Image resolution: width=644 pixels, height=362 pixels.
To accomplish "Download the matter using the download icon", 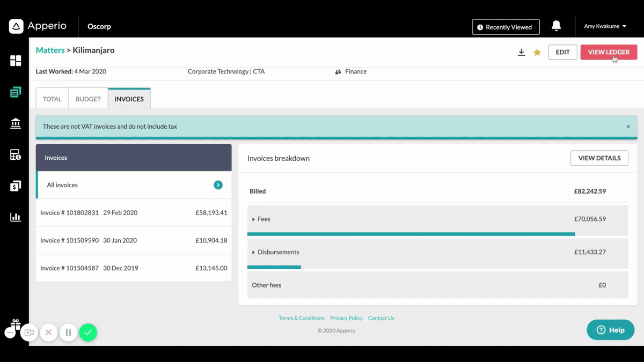I will click(x=521, y=52).
